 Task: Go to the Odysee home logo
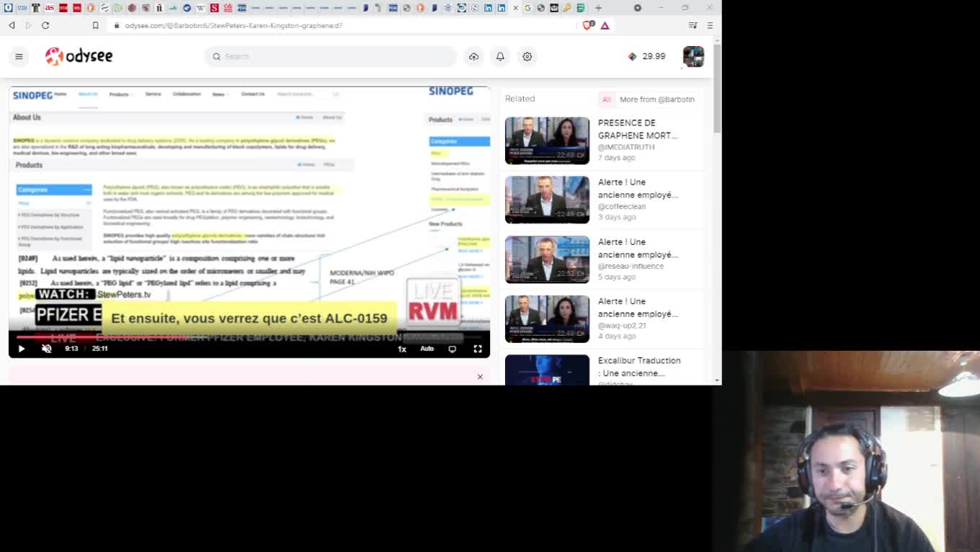point(79,56)
